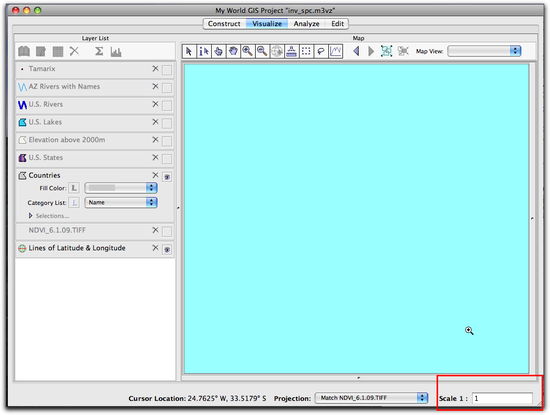Open the Category List Name dropdown
550x415 pixels.
(121, 202)
